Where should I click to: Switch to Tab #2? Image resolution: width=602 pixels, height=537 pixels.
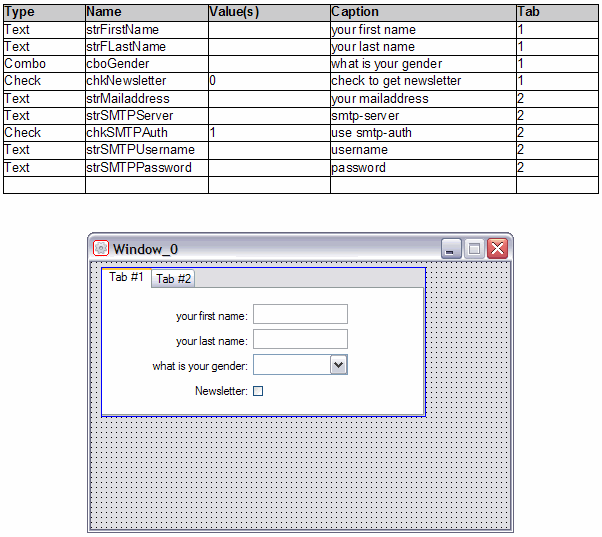pos(173,279)
